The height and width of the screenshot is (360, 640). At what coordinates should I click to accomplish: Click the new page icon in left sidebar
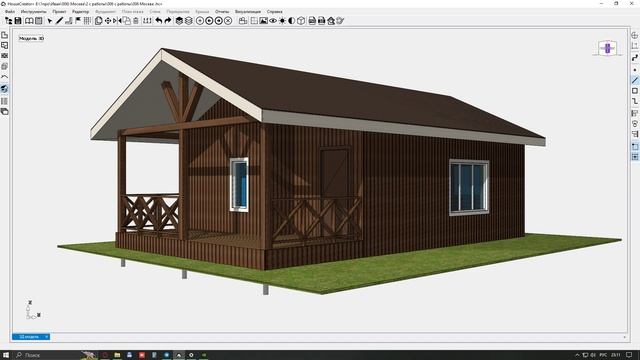click(x=4, y=35)
